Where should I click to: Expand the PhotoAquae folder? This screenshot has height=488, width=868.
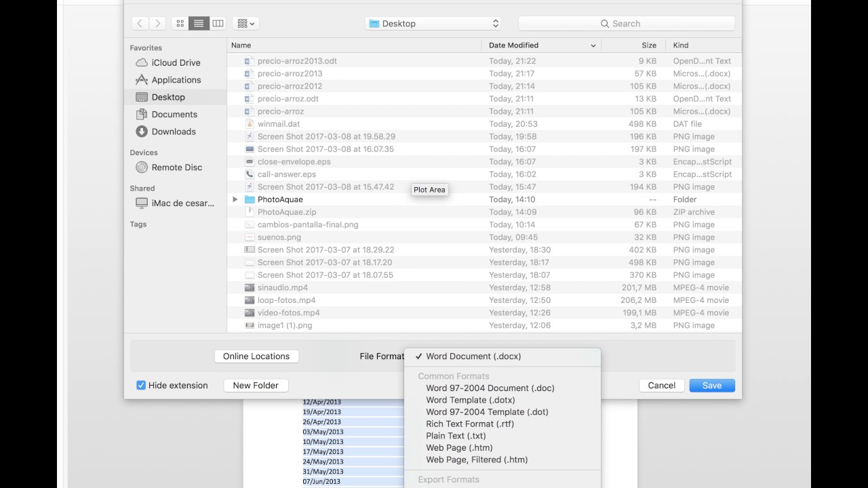pyautogui.click(x=235, y=199)
